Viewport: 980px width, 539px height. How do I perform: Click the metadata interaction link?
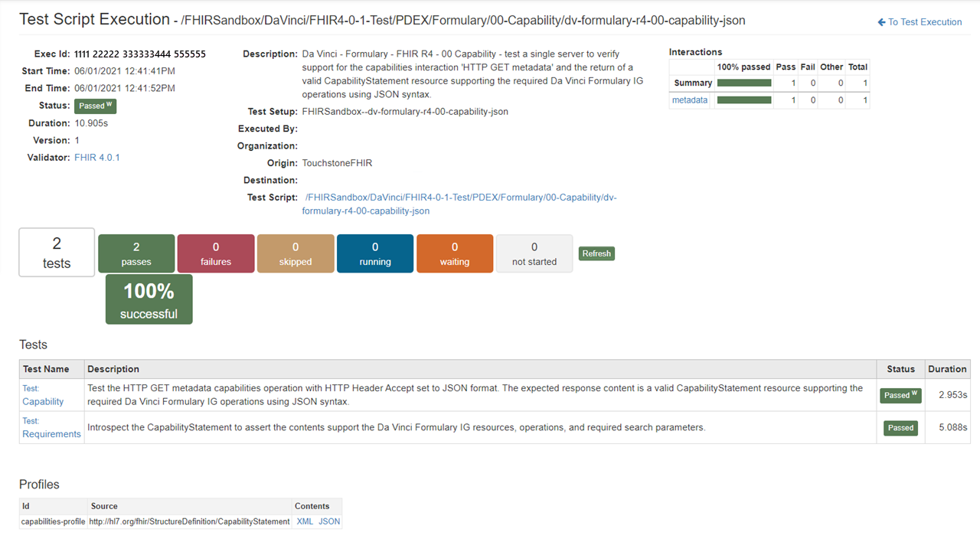(x=690, y=100)
